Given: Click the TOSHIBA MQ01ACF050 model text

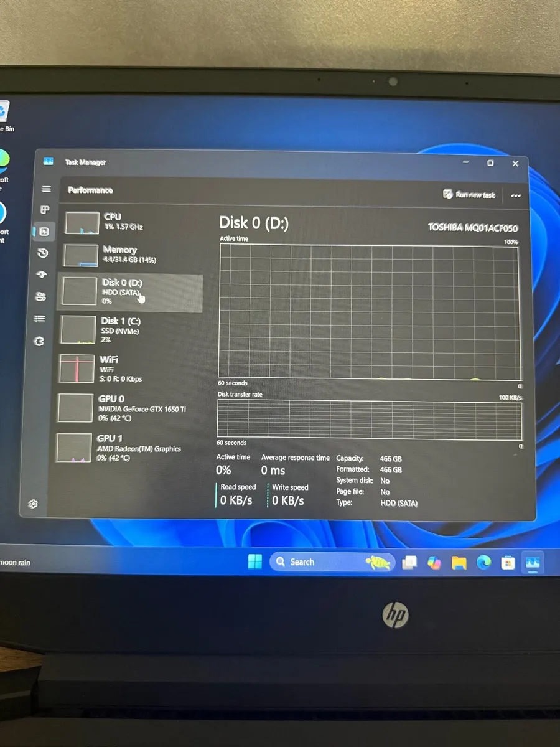Looking at the screenshot, I should [x=472, y=228].
